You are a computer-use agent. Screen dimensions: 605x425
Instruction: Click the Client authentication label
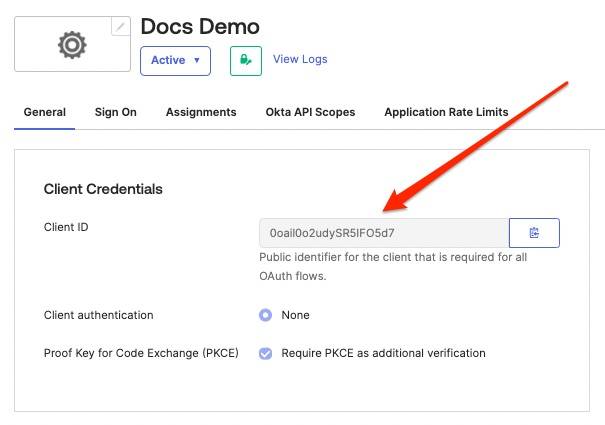click(x=98, y=315)
